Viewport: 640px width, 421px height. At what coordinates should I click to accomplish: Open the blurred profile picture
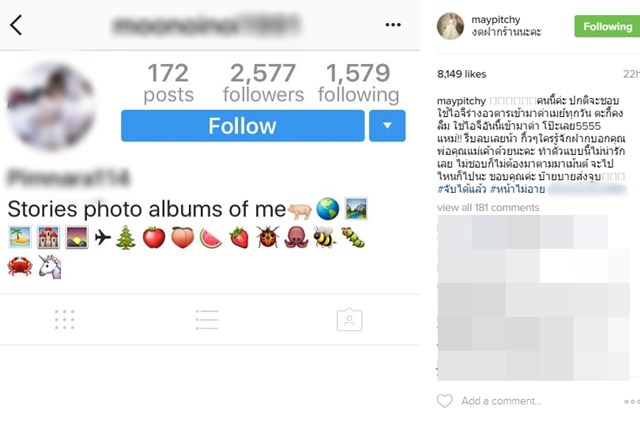51,106
